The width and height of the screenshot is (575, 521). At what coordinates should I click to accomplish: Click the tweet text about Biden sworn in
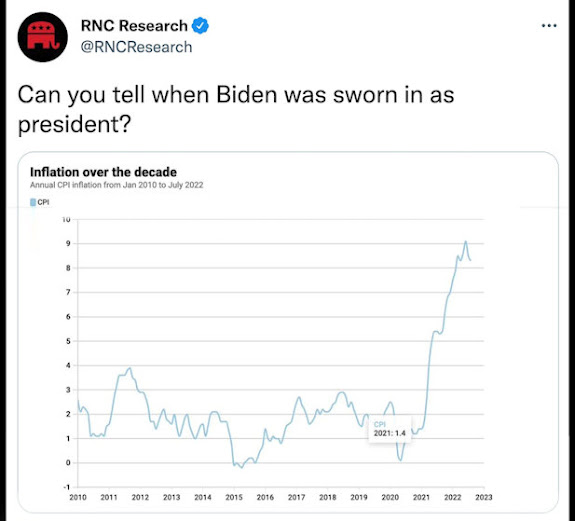click(x=236, y=109)
